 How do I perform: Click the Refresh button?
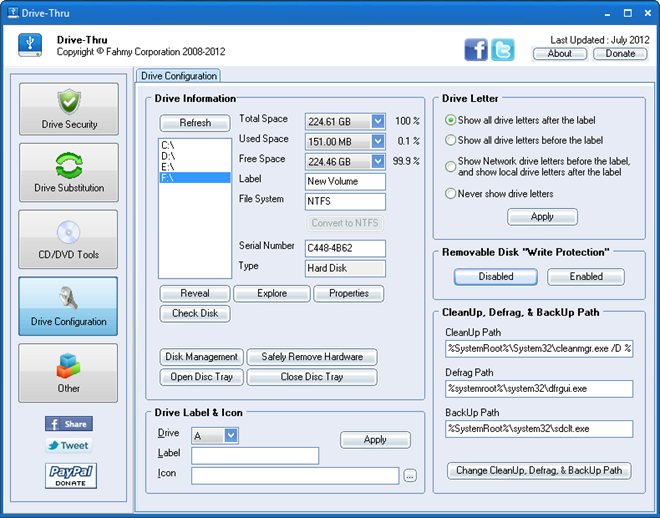tap(195, 123)
